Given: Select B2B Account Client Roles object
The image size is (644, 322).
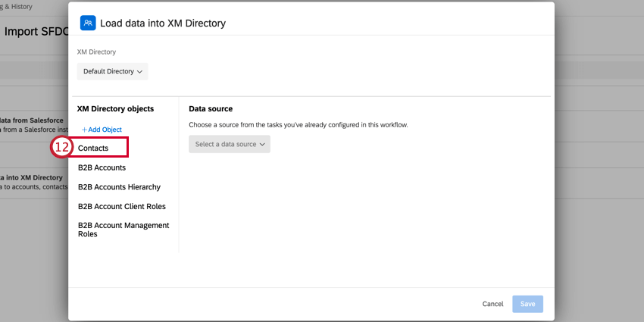Looking at the screenshot, I should click(x=121, y=206).
